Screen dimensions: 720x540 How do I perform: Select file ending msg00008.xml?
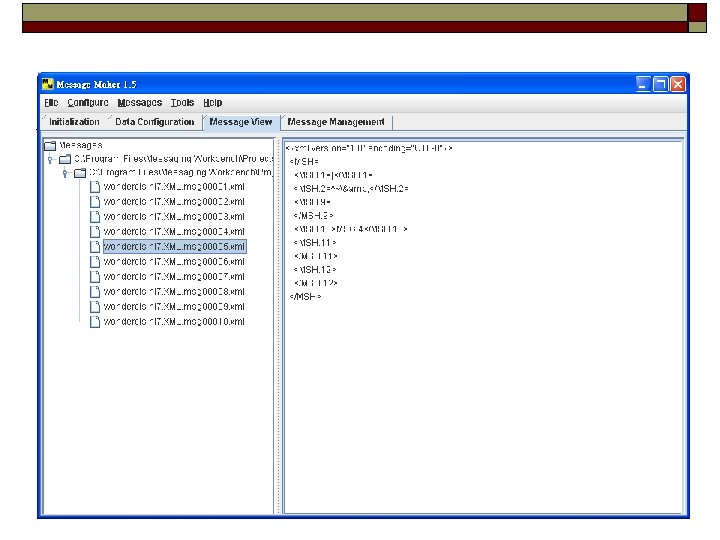point(174,292)
